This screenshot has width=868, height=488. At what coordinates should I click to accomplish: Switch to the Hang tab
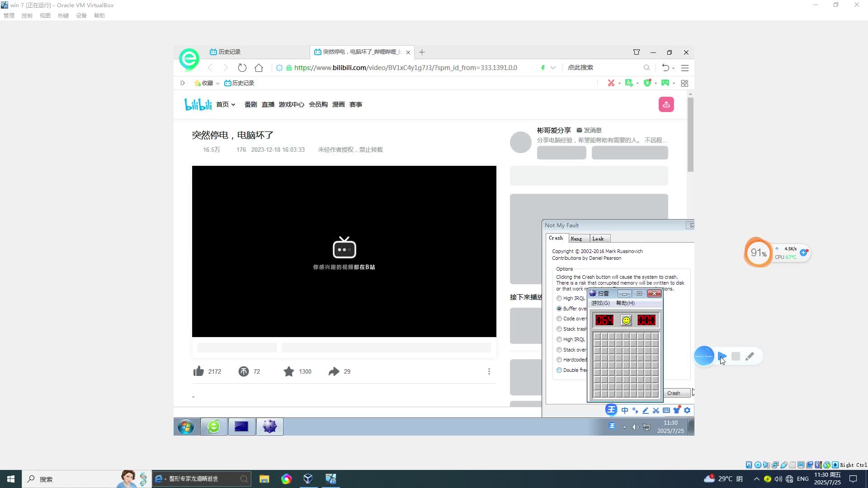(576, 239)
